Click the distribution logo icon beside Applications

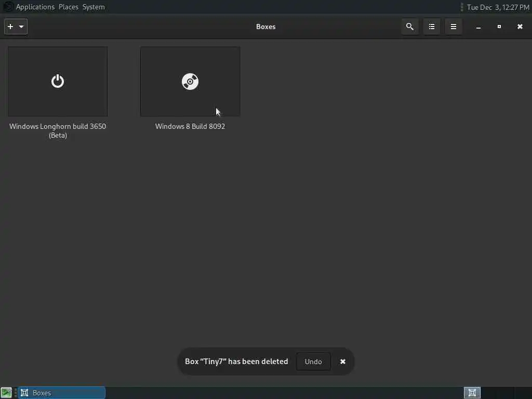point(8,7)
